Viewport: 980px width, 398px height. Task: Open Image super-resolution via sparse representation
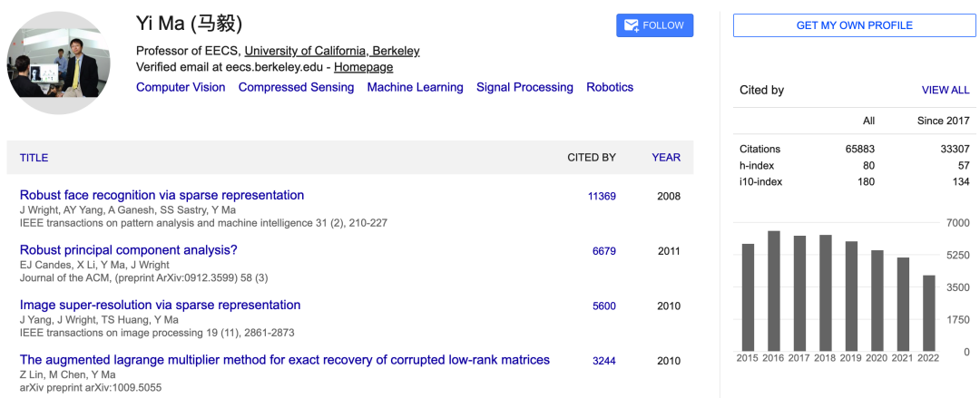pyautogui.click(x=160, y=305)
